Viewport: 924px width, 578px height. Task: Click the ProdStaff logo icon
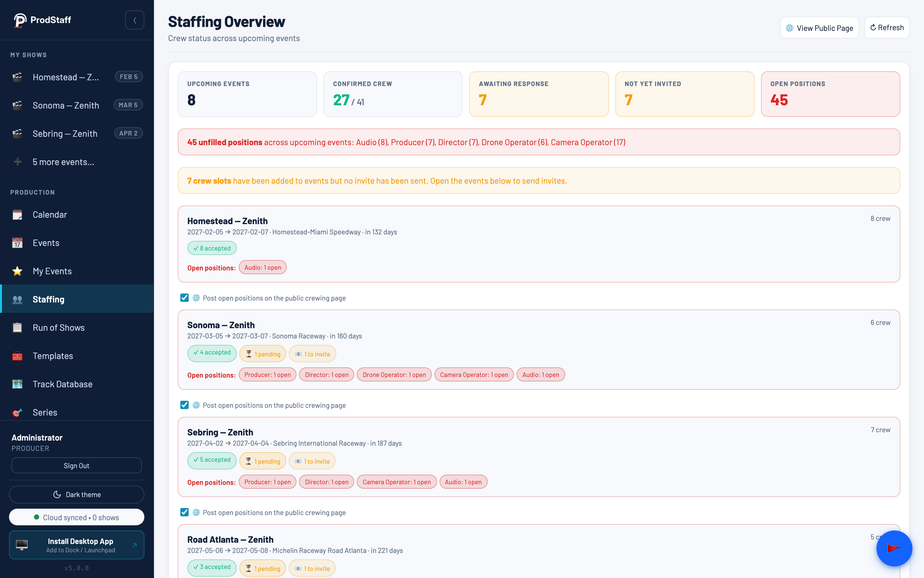tap(20, 20)
